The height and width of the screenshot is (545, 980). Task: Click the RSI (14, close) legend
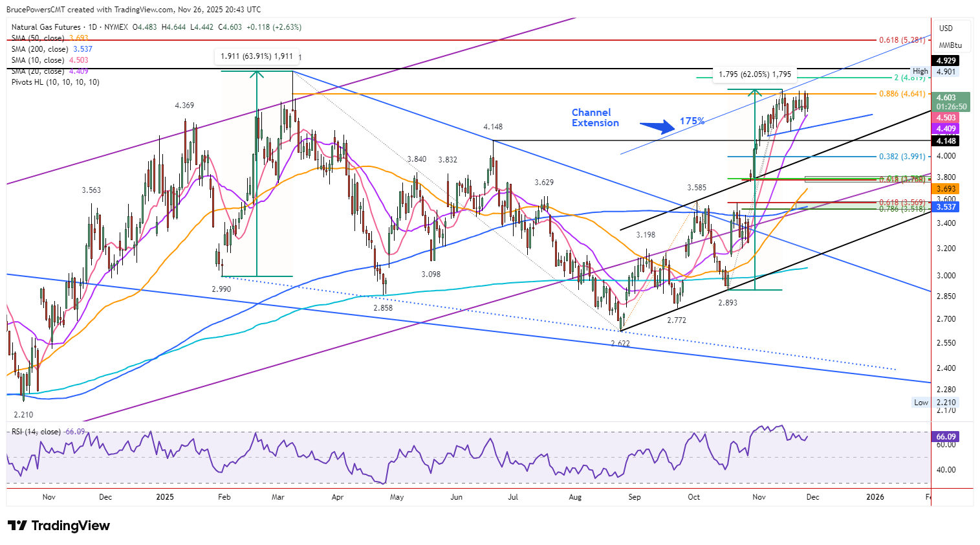[36, 432]
